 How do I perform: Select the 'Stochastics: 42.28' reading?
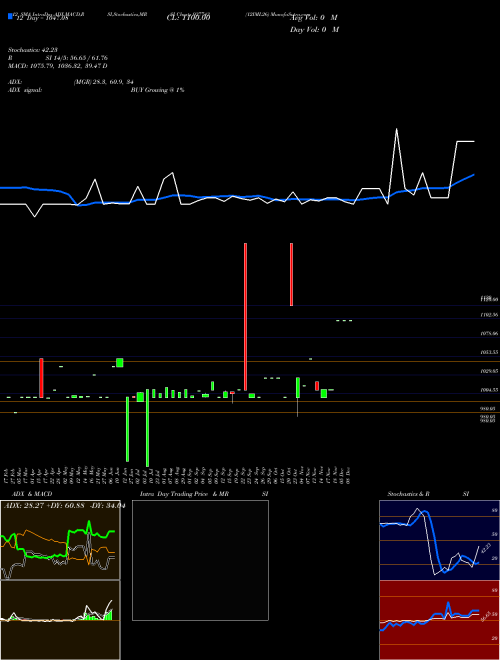32,50
